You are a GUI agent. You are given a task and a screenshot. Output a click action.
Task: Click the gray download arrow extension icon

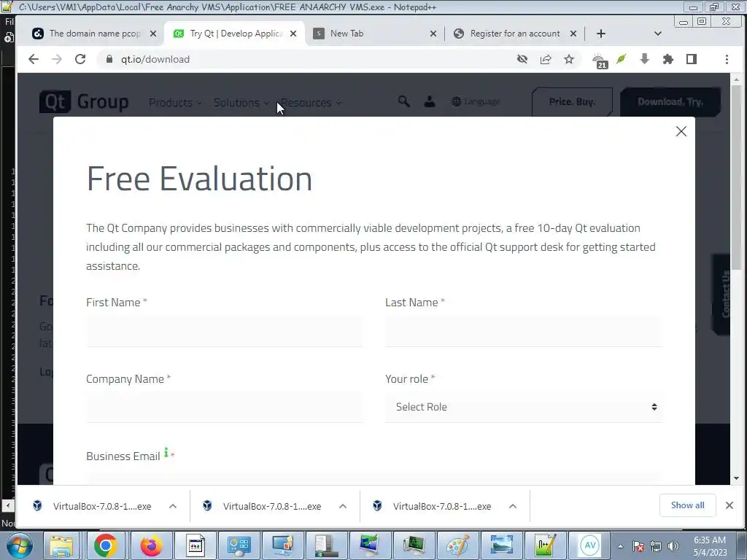click(645, 59)
